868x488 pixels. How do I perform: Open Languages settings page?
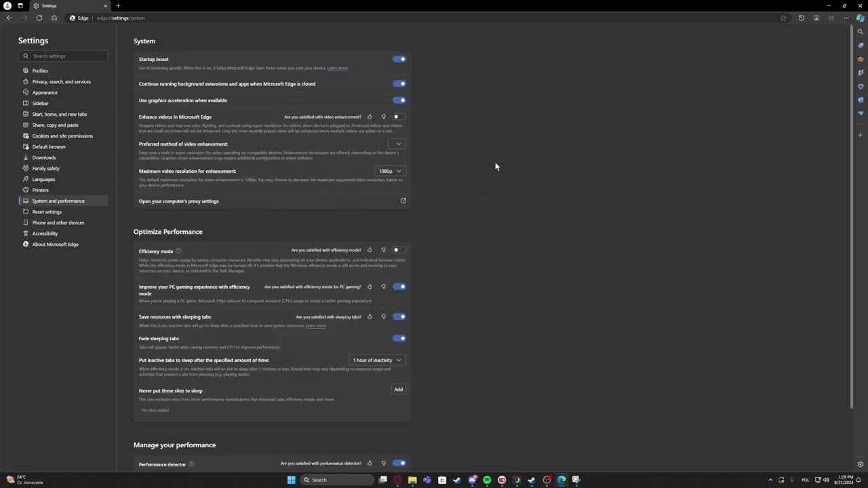point(63,179)
